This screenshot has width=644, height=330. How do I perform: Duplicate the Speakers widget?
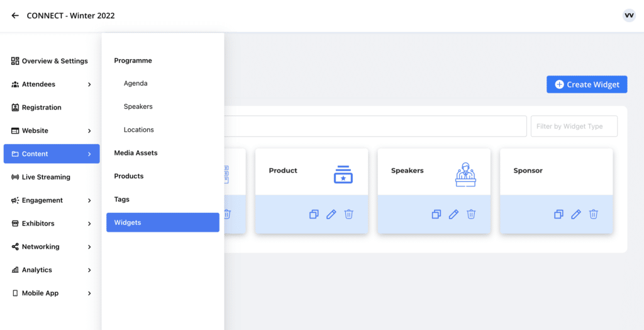pos(436,214)
